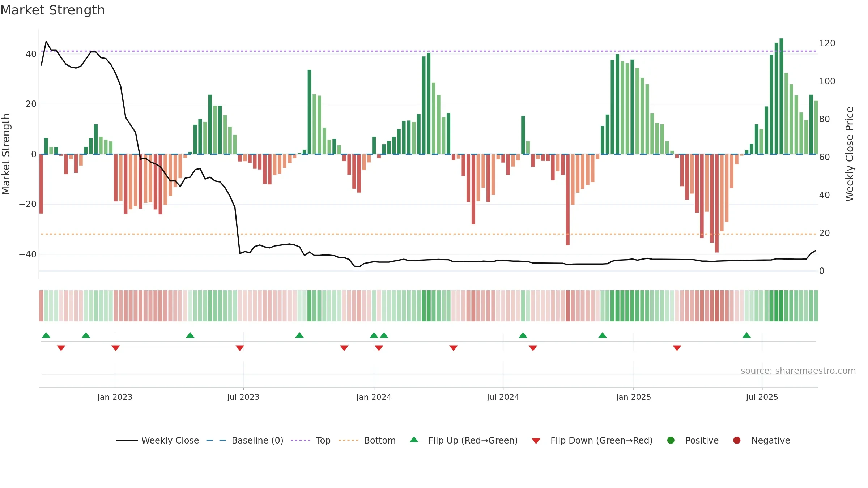Select the red flip-down marker in November 2023
Image resolution: width=868 pixels, height=488 pixels.
point(344,348)
